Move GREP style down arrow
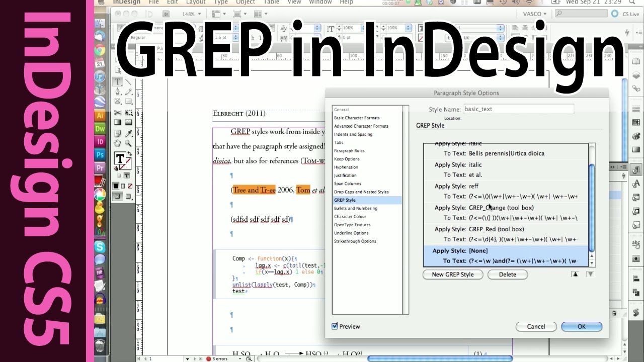644x362 pixels. pos(590,274)
